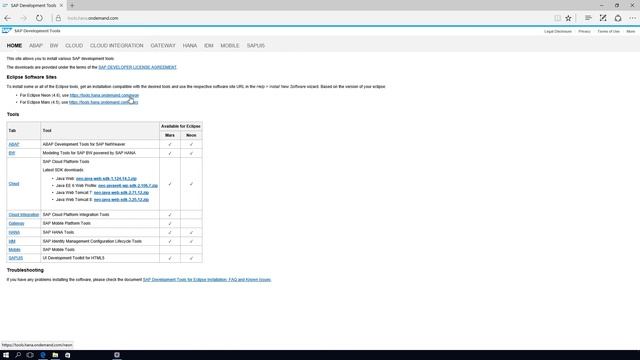Open the MOBILE tab
This screenshot has height=360, width=640.
(x=230, y=46)
